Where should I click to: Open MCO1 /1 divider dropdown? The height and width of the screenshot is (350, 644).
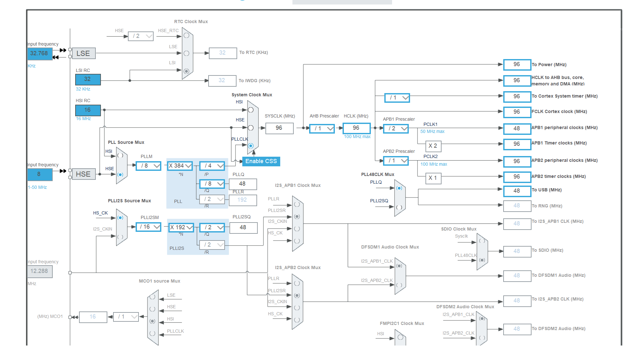pyautogui.click(x=126, y=317)
